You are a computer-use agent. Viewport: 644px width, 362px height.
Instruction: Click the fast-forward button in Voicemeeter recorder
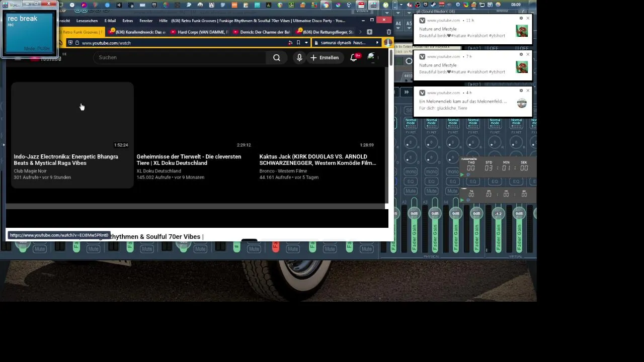[407, 92]
